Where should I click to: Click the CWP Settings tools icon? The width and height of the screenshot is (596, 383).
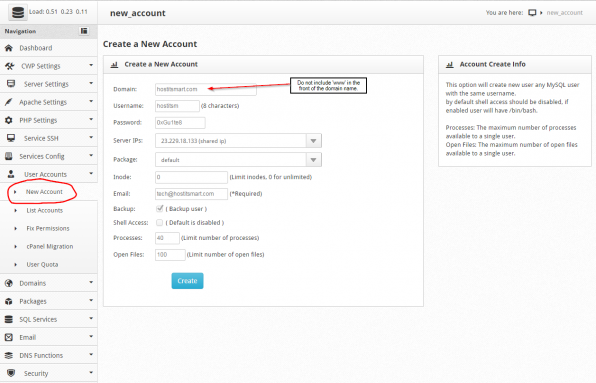pos(10,66)
